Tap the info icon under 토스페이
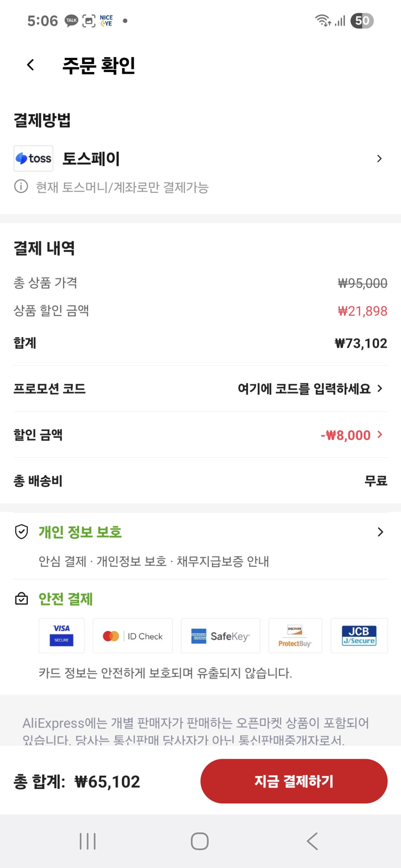 pyautogui.click(x=21, y=187)
